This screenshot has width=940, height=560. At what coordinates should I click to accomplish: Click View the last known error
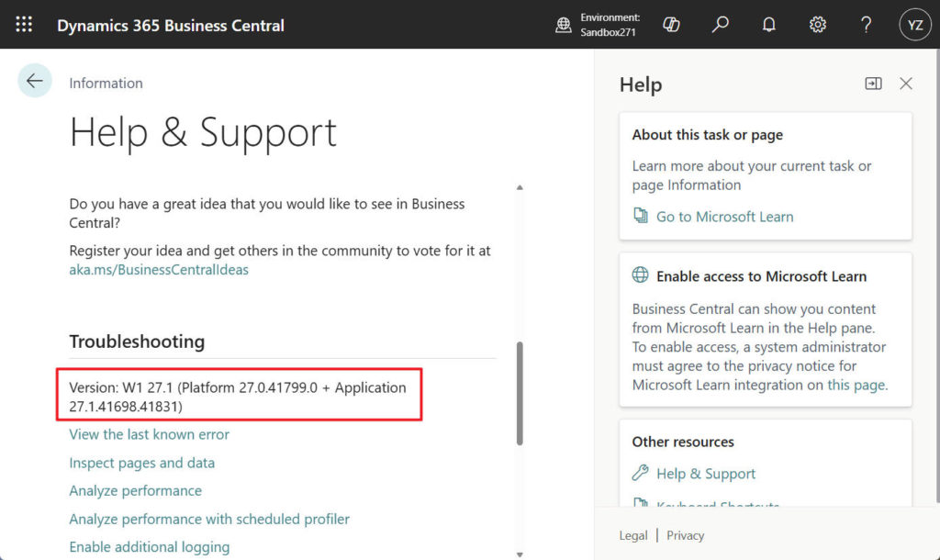[x=150, y=434]
